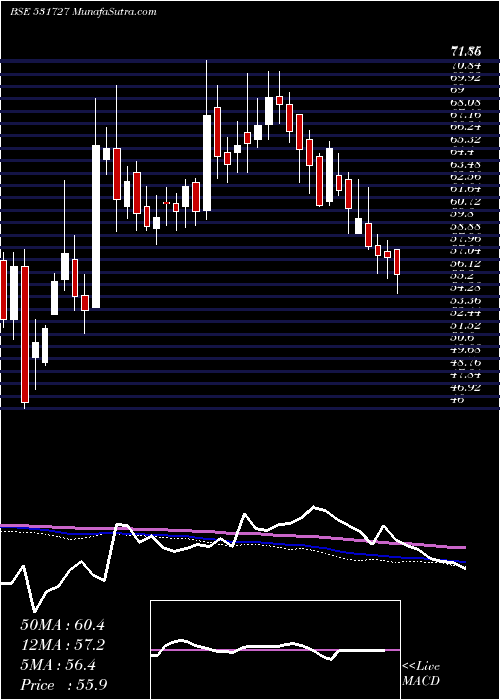Select the 58.88 price level label

[466, 227]
